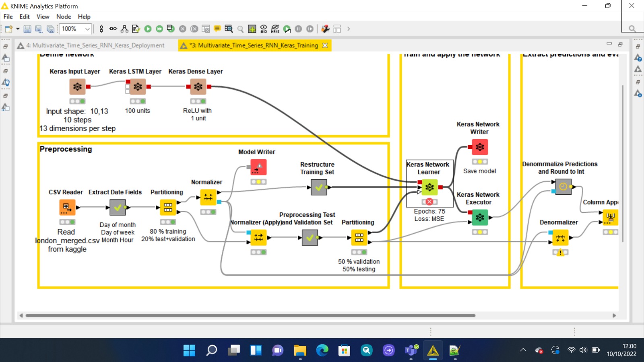The height and width of the screenshot is (362, 644).
Task: Click the Execute all nodes double-arrow icon
Action: (159, 29)
